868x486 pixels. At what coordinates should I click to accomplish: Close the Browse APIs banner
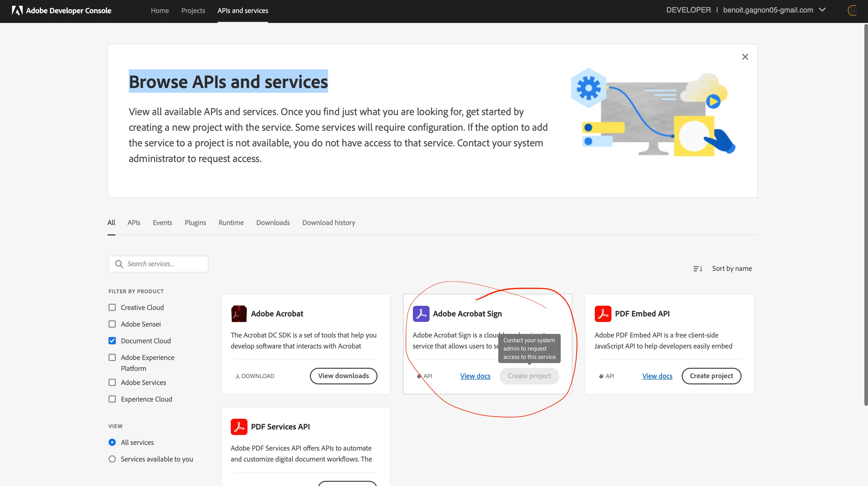click(745, 57)
